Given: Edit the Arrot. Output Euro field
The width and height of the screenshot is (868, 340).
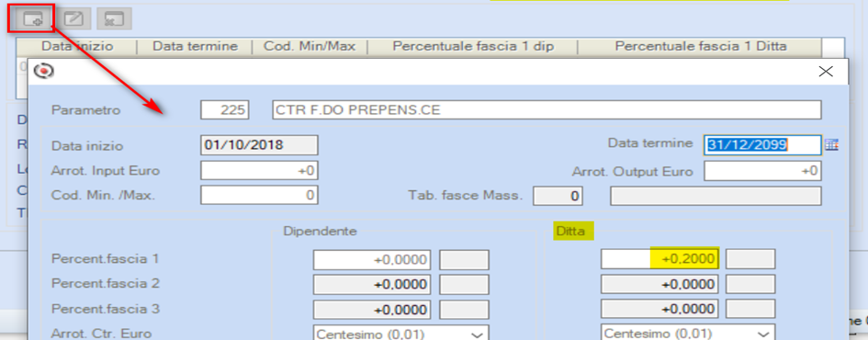Looking at the screenshot, I should [x=762, y=171].
